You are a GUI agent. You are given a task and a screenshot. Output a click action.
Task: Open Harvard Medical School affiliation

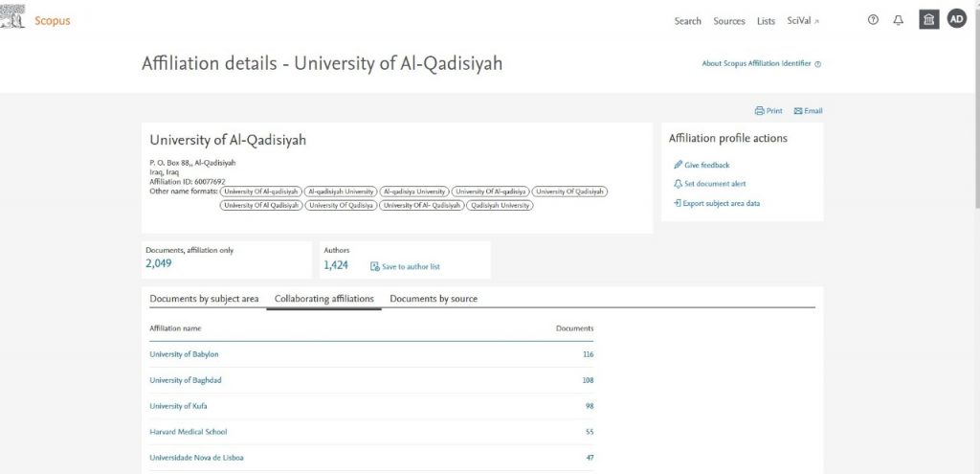point(189,432)
